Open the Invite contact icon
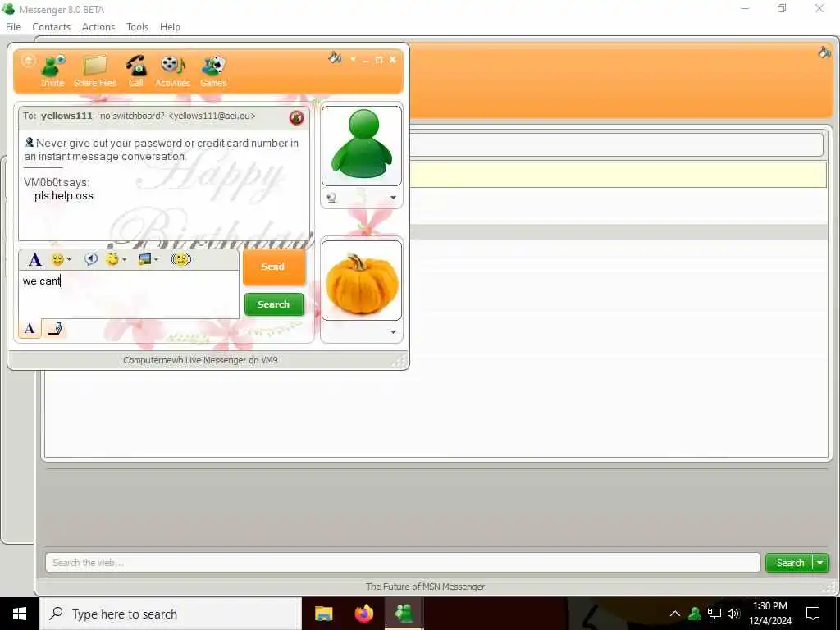 pos(52,71)
